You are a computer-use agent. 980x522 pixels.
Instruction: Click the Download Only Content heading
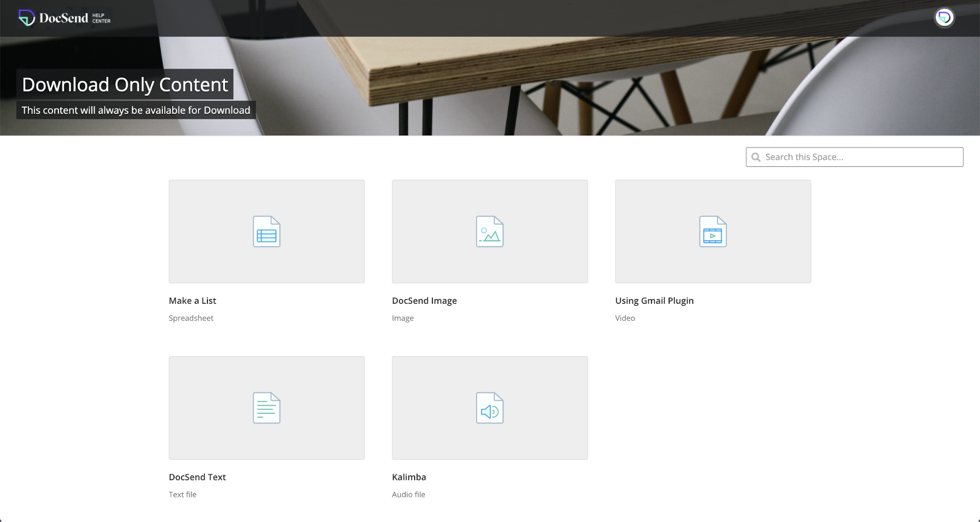[x=125, y=84]
